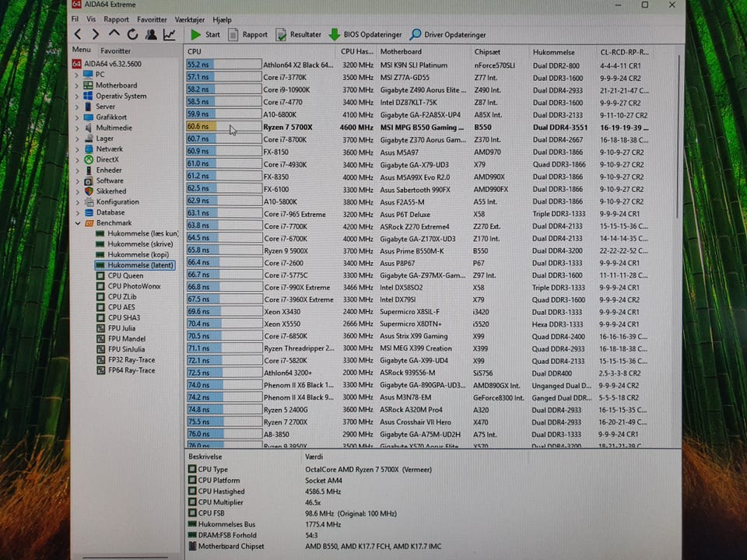Click the BIOS Opdateringer green arrow icon
This screenshot has width=747, height=560.
335,34
